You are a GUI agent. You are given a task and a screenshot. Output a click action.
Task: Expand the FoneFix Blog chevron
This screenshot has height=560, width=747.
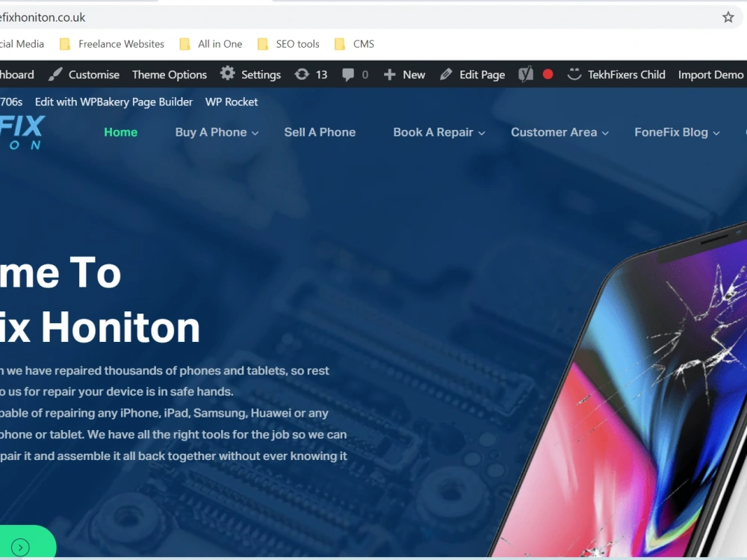(716, 134)
